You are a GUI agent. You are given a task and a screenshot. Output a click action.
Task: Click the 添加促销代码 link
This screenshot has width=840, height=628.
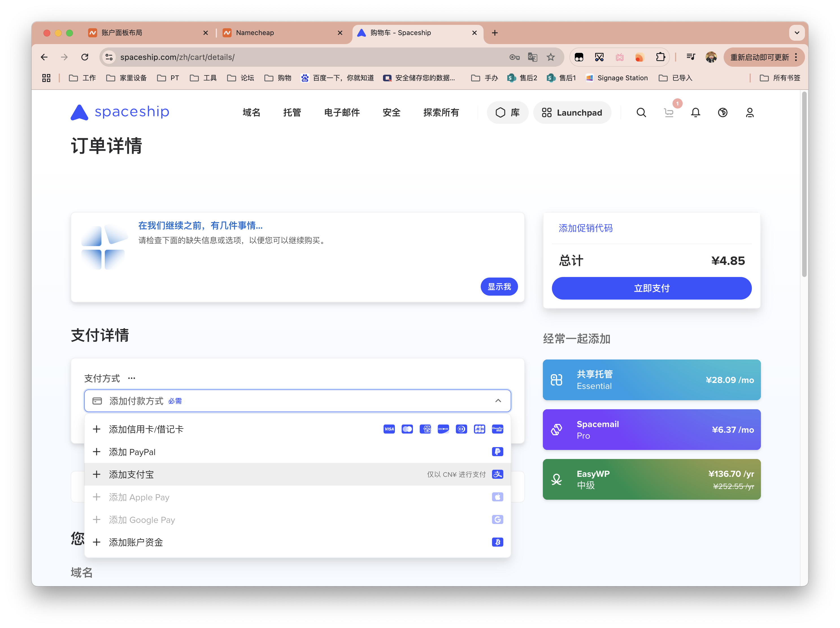click(x=585, y=228)
